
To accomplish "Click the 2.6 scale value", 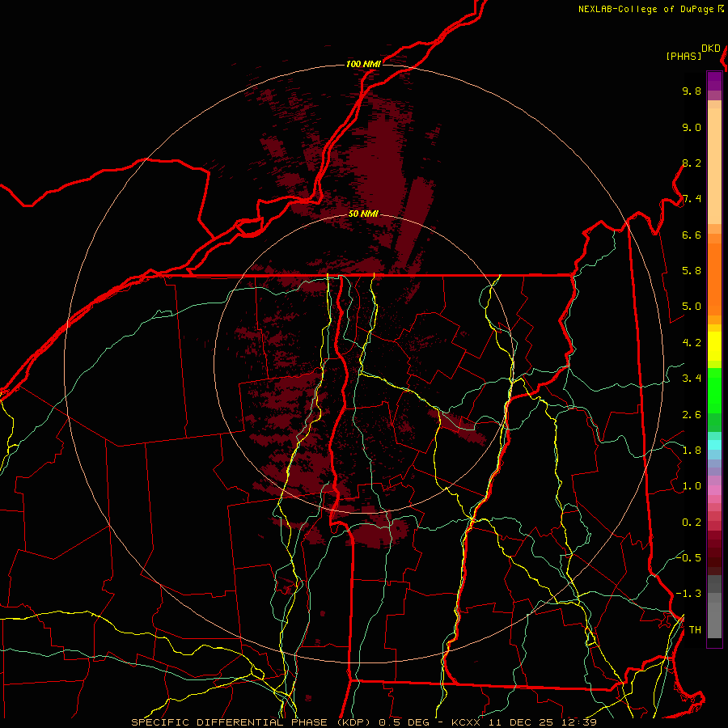I will (692, 415).
